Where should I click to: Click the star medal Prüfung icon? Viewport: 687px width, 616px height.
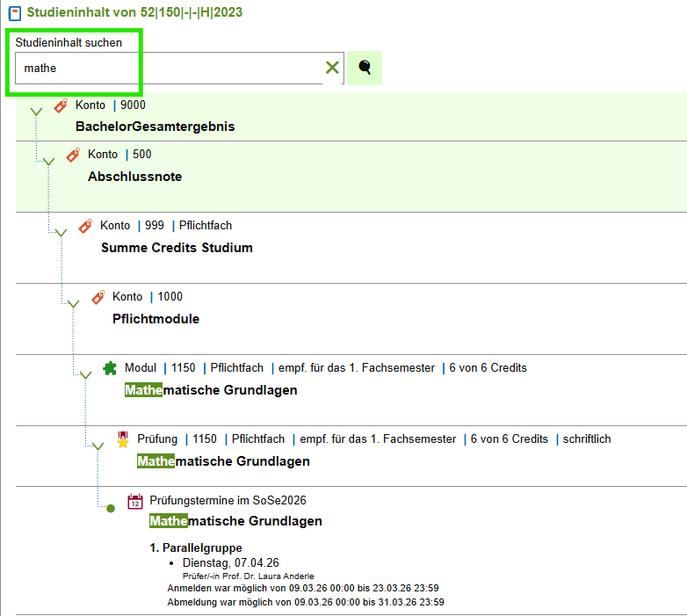pyautogui.click(x=123, y=440)
